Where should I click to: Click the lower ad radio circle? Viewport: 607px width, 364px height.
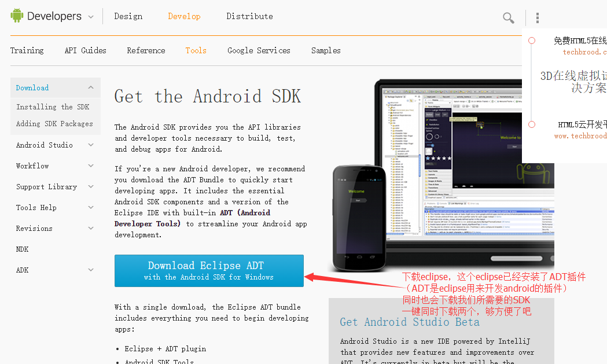pyautogui.click(x=532, y=124)
